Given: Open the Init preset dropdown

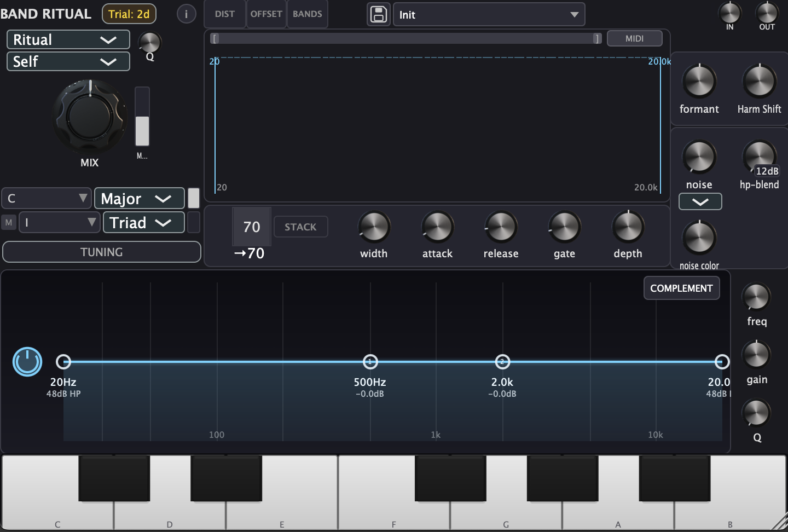Looking at the screenshot, I should pyautogui.click(x=489, y=14).
